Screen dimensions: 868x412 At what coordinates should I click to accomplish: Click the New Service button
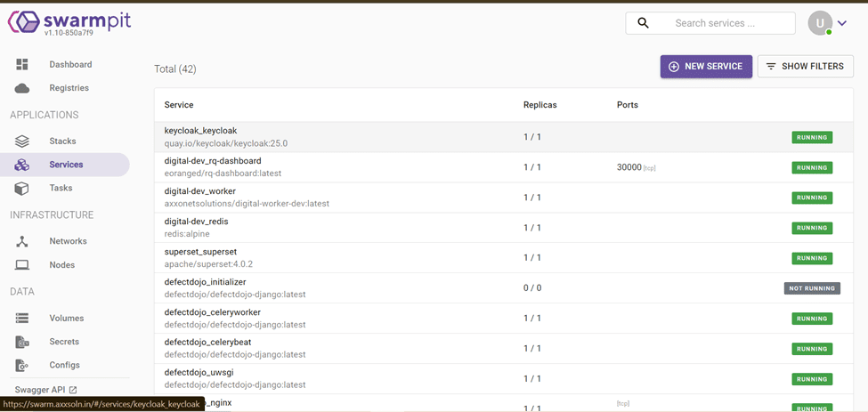(706, 67)
